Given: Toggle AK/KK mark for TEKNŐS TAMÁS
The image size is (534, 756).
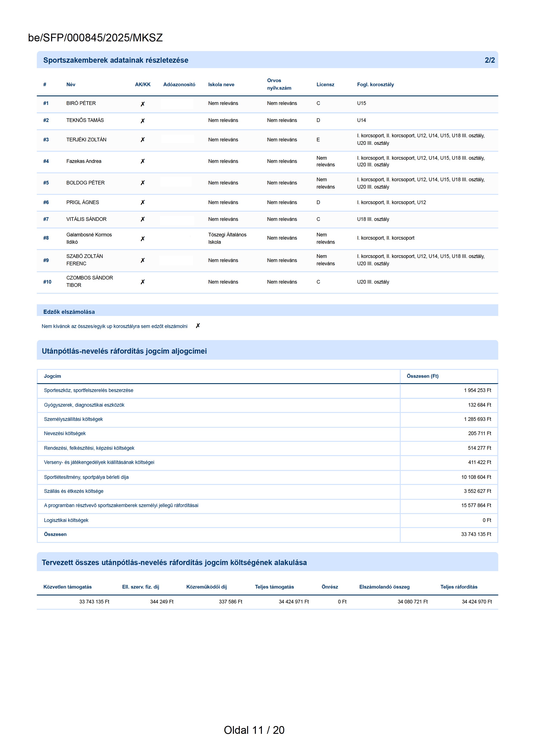Looking at the screenshot, I should click(x=142, y=121).
